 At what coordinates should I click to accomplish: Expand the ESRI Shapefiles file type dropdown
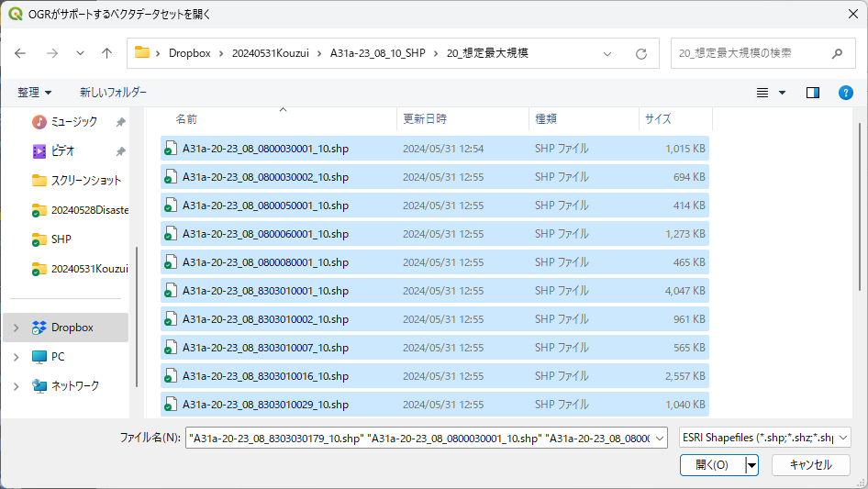843,438
